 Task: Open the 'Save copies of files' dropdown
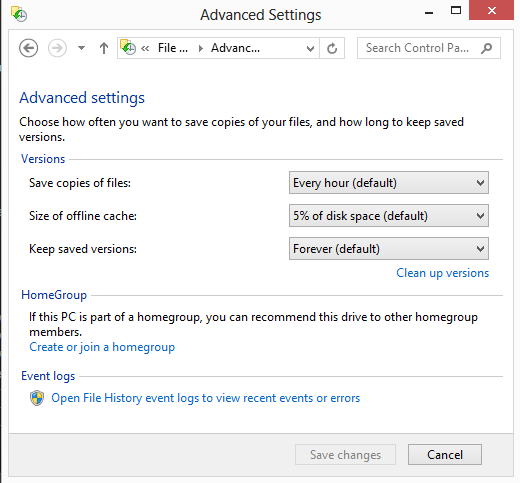(389, 183)
